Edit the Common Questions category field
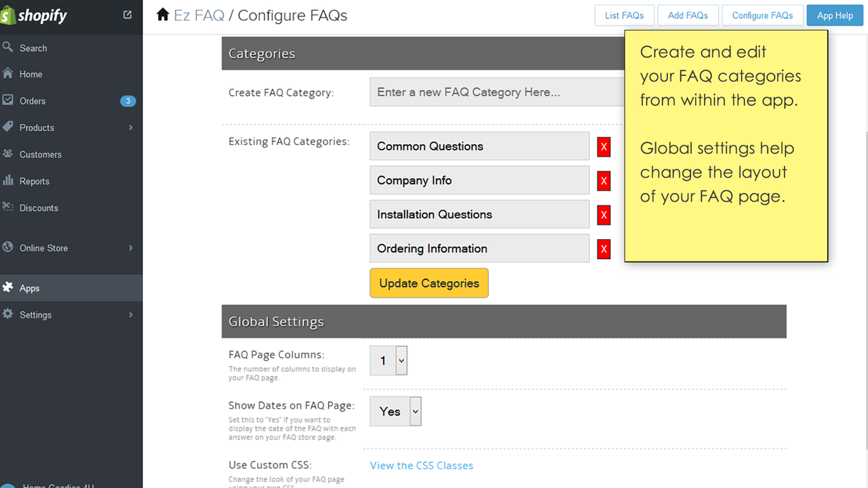The width and height of the screenshot is (868, 488). click(x=479, y=146)
